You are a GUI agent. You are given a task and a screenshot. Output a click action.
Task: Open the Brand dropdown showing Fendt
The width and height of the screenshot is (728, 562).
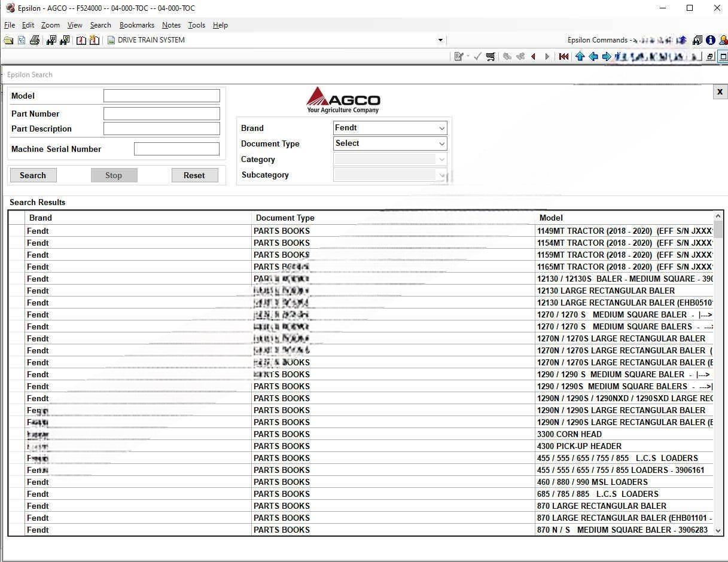point(390,128)
